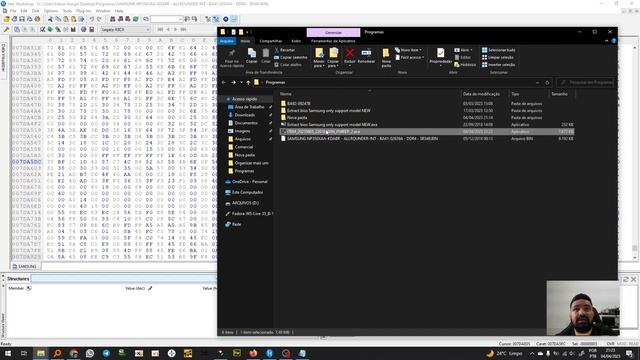Viewport: 640px width, 360px height.
Task: Click Recortar in the Explorer ribbon
Action: (284, 50)
